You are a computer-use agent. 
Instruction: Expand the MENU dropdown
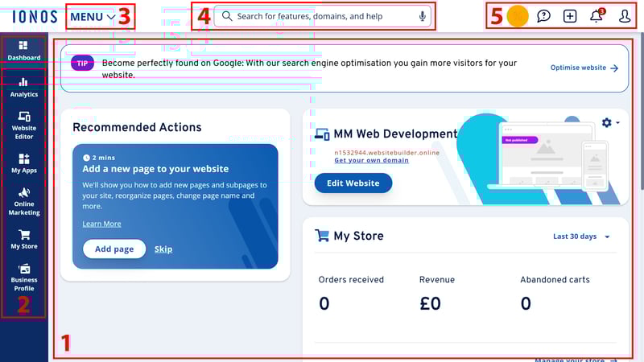[x=93, y=17]
